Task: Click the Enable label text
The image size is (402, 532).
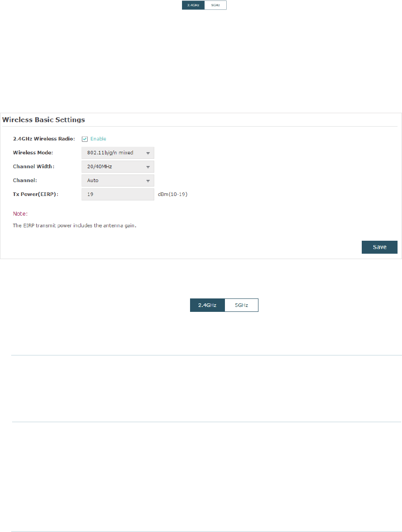Action: click(98, 139)
